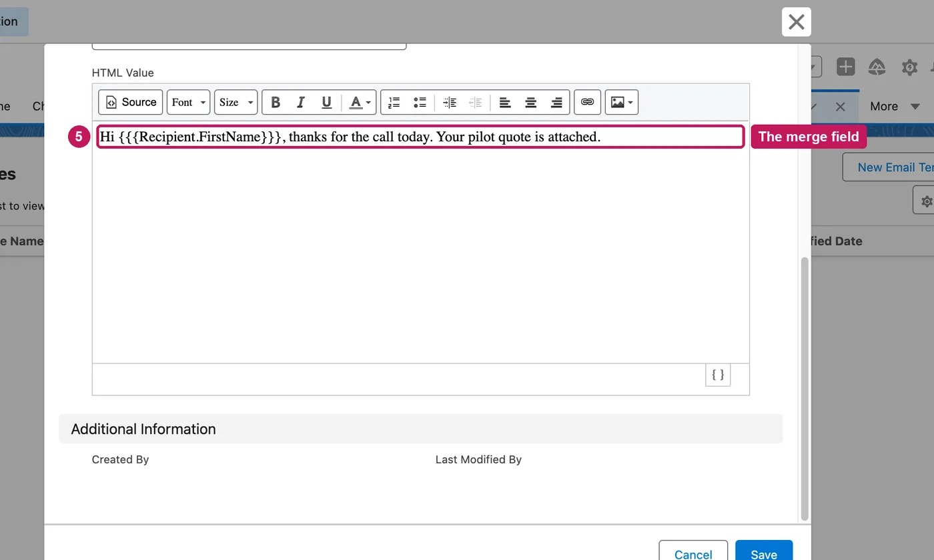Click the HTML Value field label
Viewport: 934px width, 560px height.
pos(123,73)
